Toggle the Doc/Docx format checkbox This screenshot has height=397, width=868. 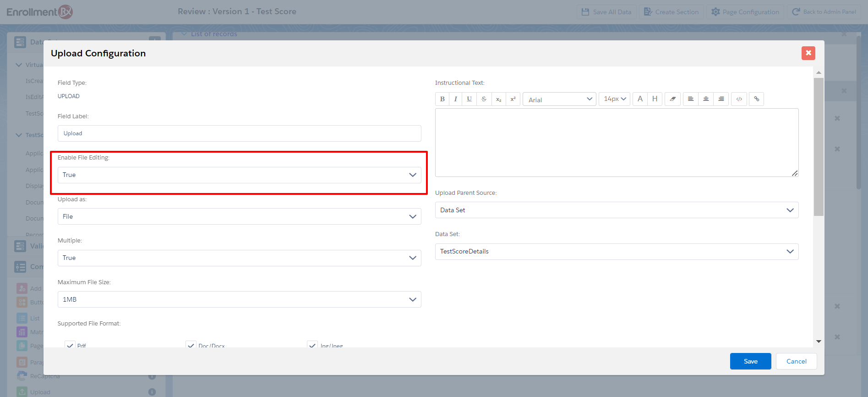tap(191, 345)
